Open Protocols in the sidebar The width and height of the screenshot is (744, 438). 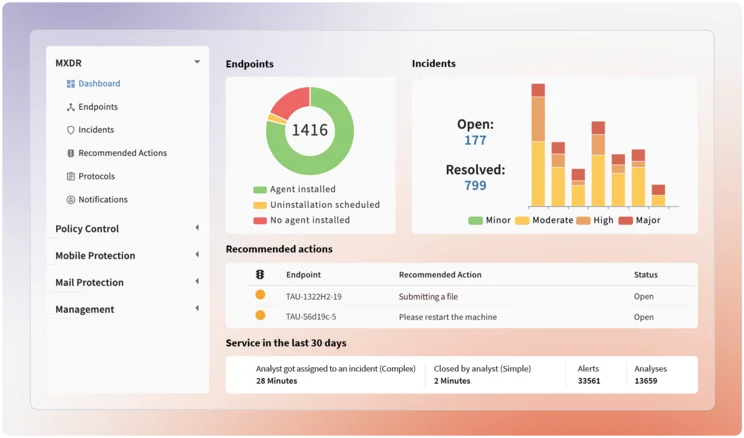pos(97,176)
